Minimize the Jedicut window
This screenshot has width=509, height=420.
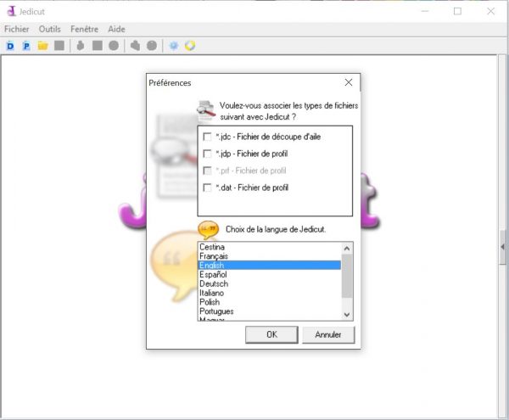(425, 11)
